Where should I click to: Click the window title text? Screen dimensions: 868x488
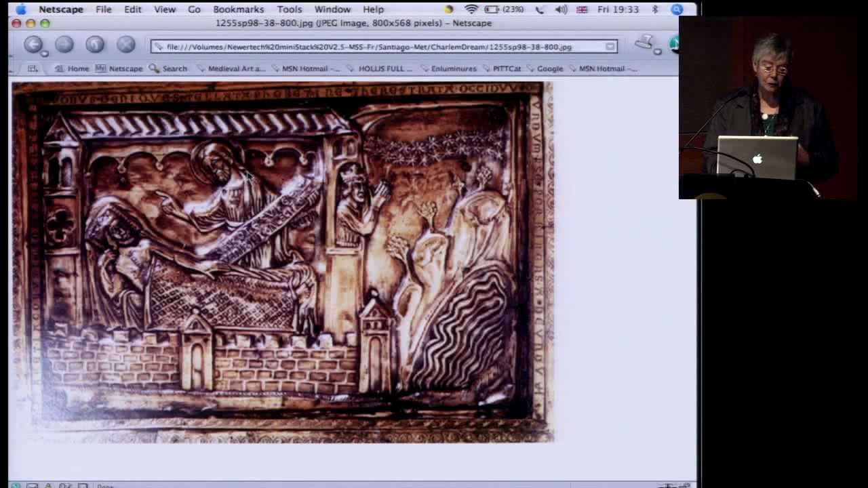(x=353, y=23)
